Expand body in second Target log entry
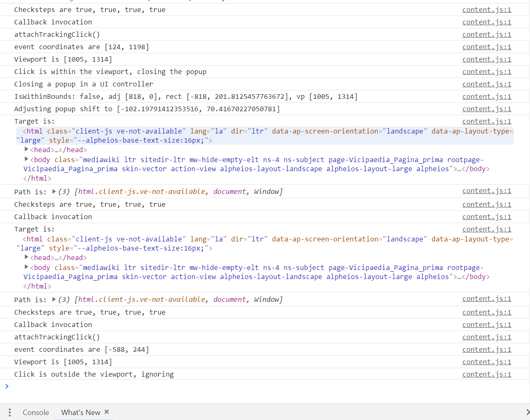The image size is (530, 420). (x=26, y=267)
